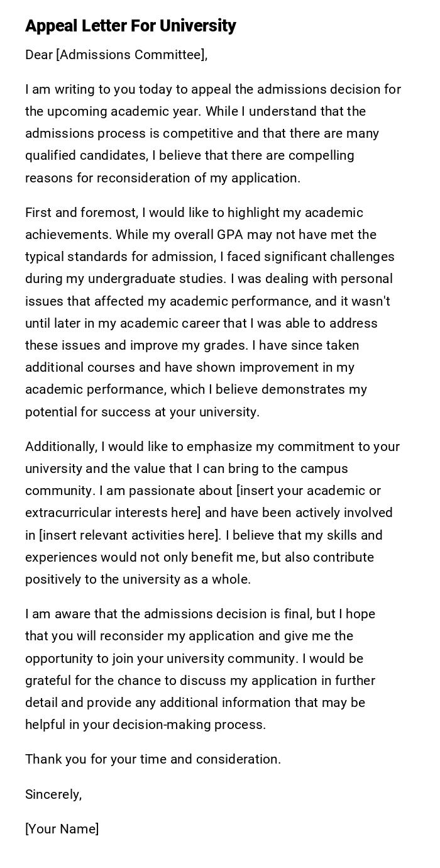Click the "Thank you for your time" line
The image size is (440, 868).
(153, 759)
